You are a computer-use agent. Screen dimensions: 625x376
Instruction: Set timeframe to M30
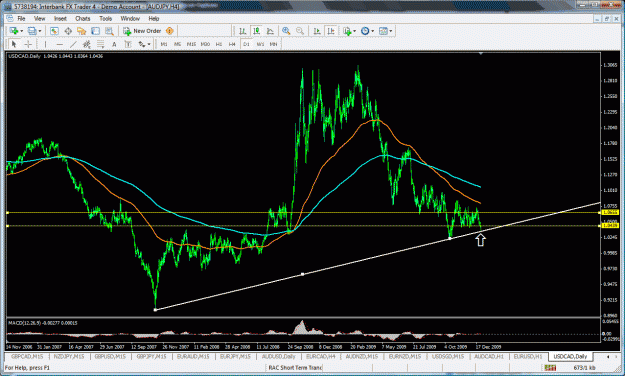[205, 44]
